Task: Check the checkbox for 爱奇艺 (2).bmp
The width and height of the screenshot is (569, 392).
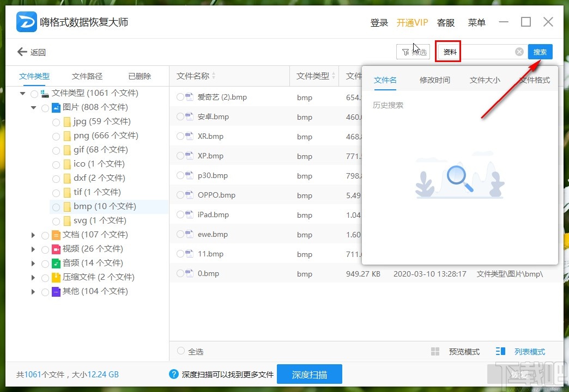Action: tap(180, 97)
